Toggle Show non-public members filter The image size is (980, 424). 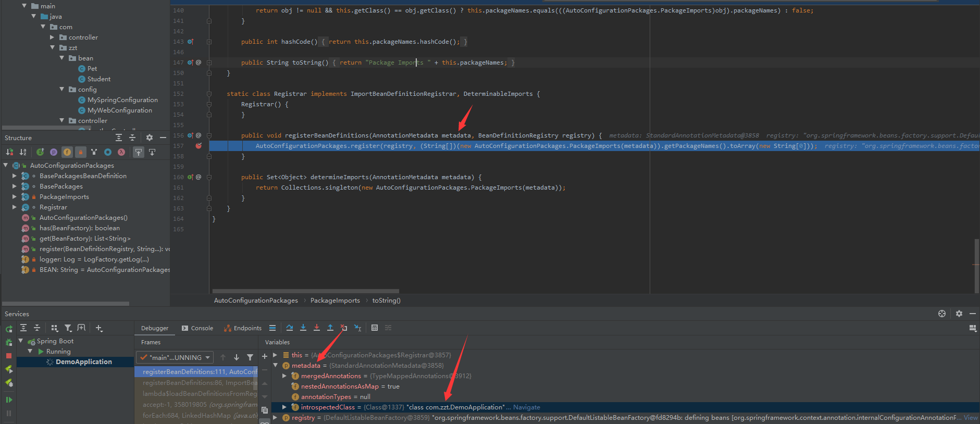point(81,152)
